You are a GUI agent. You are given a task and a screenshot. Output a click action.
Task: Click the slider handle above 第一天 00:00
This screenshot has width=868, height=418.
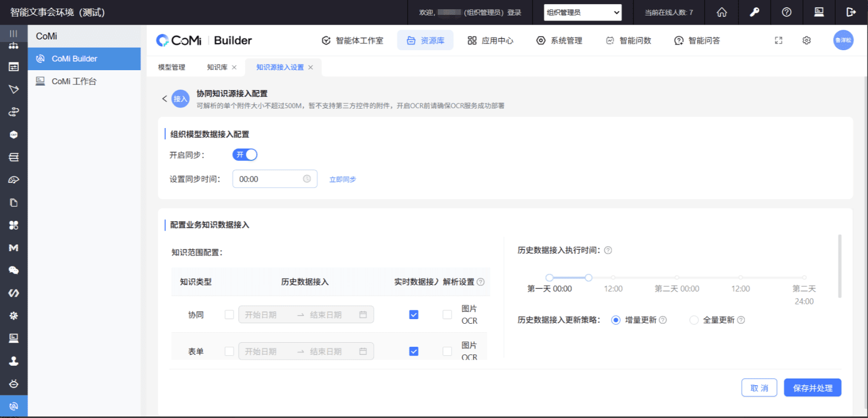[549, 278]
